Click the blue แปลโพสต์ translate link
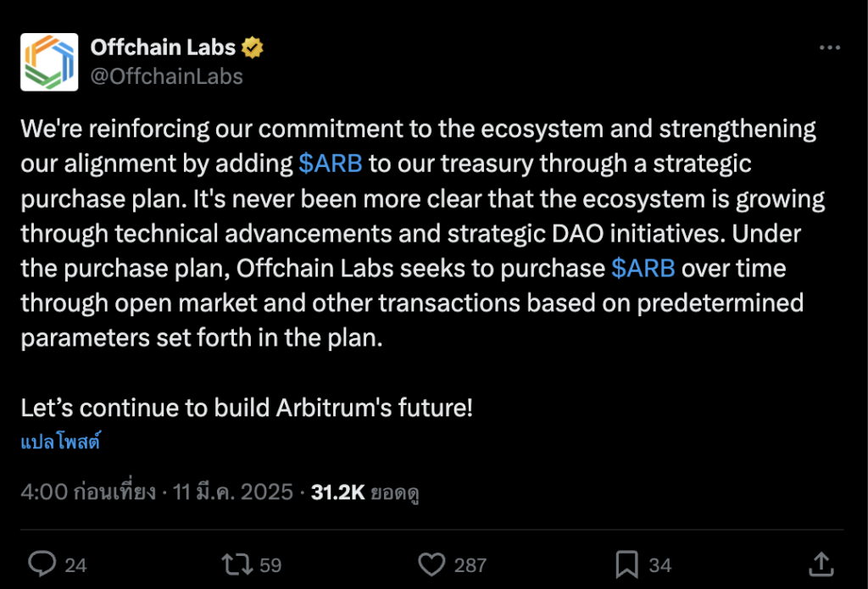Viewport: 868px width, 589px height. pos(60,441)
